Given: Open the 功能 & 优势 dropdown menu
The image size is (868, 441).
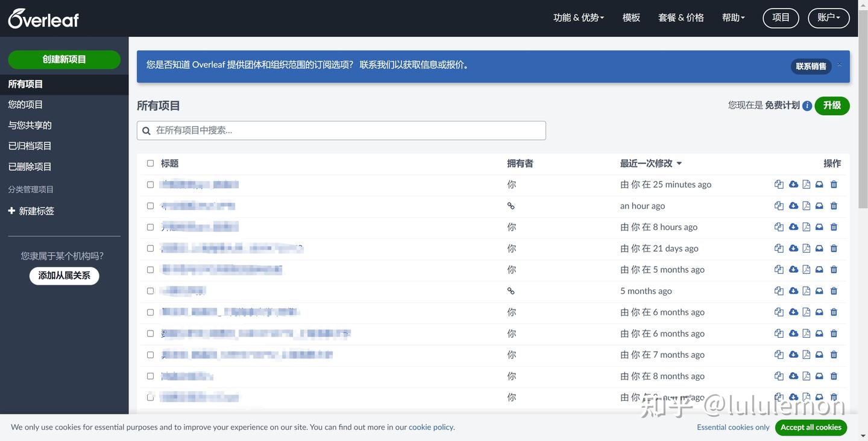Looking at the screenshot, I should [x=577, y=17].
